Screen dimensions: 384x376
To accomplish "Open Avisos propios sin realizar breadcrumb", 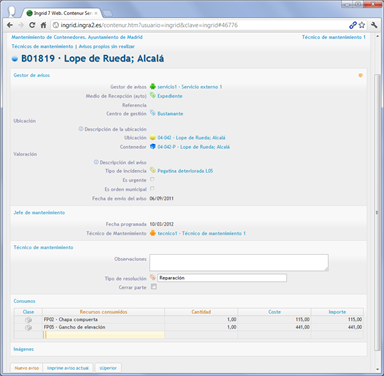I will pyautogui.click(x=107, y=46).
